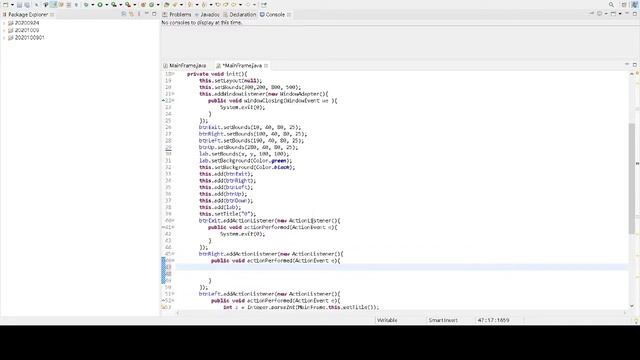This screenshot has width=640, height=360.
Task: Collapse the btnExit listener fold at line 40
Action: [173, 220]
